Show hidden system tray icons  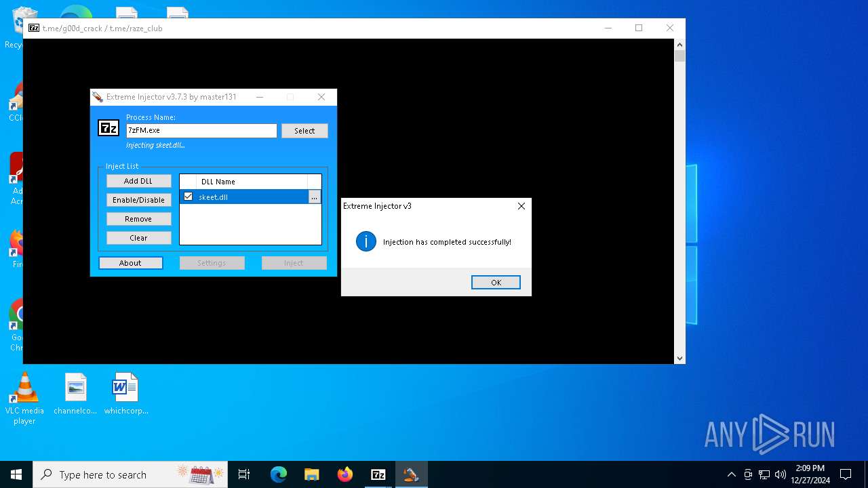[x=731, y=474]
